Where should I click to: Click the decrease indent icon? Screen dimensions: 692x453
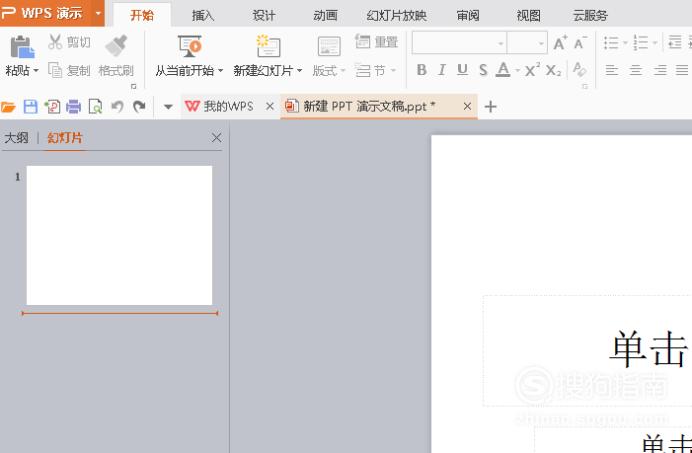[x=675, y=42]
